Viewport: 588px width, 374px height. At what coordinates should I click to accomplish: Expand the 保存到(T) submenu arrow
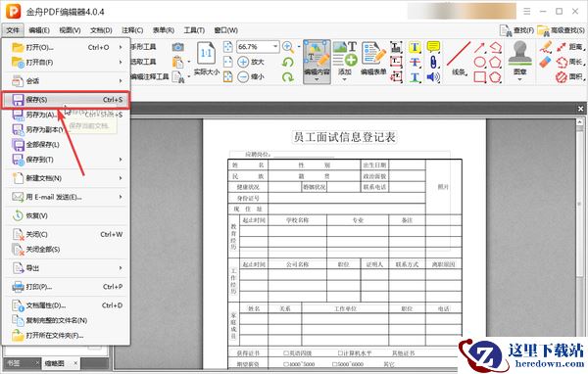pos(121,160)
